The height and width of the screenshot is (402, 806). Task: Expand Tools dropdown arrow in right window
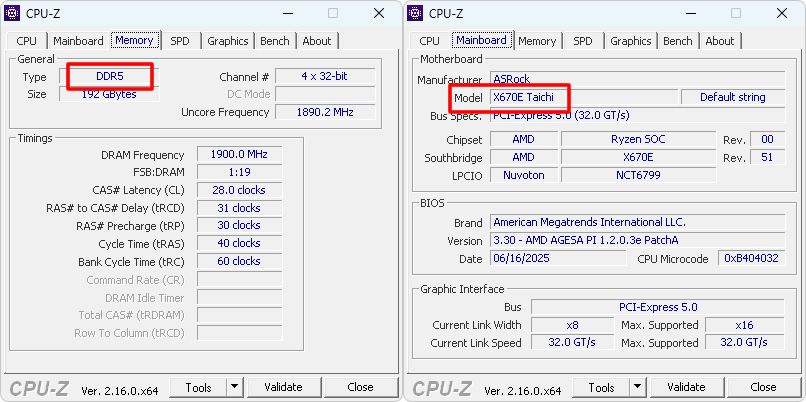[638, 387]
